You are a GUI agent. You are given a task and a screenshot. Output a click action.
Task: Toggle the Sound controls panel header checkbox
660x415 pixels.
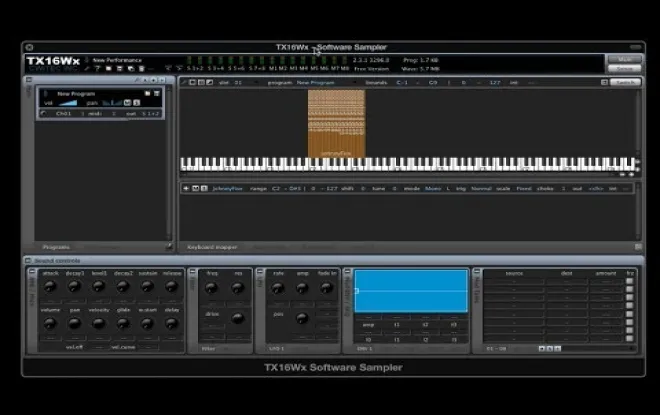point(28,261)
